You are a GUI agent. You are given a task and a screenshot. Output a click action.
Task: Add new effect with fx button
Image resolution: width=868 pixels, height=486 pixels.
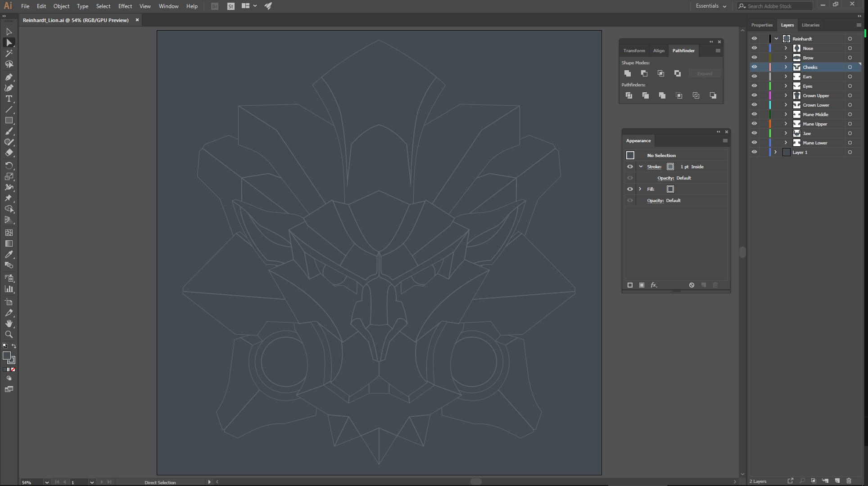point(654,285)
